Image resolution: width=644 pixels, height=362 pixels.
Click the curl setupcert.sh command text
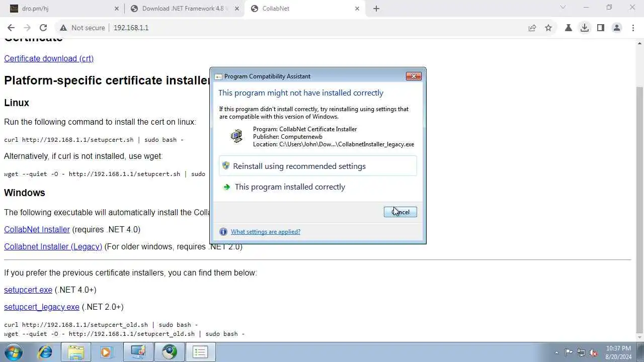click(x=94, y=140)
